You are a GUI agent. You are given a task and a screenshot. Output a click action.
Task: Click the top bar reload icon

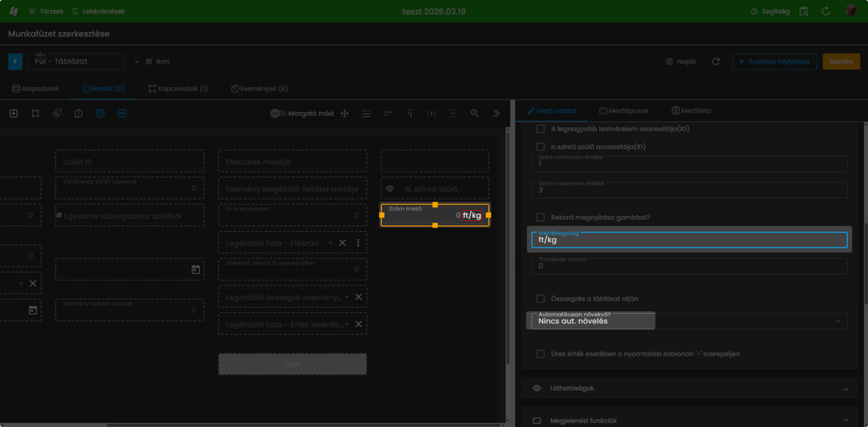pos(826,11)
